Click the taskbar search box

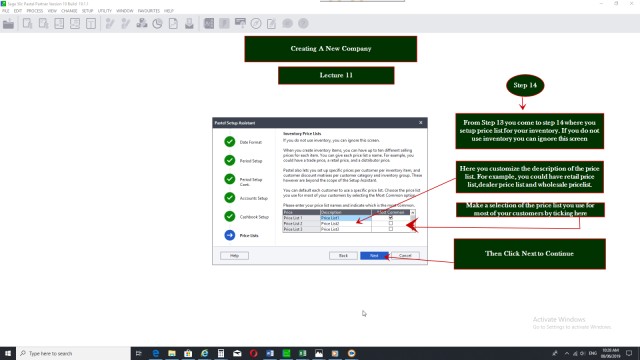(73, 353)
